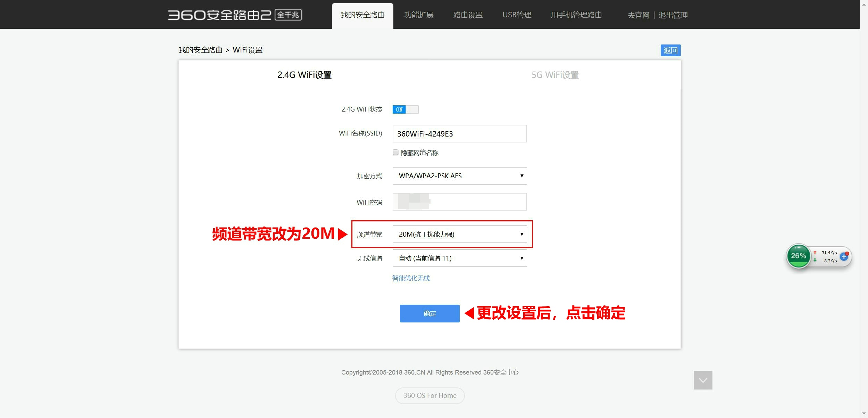Click the 确定 confirm button
868x418 pixels.
point(430,313)
